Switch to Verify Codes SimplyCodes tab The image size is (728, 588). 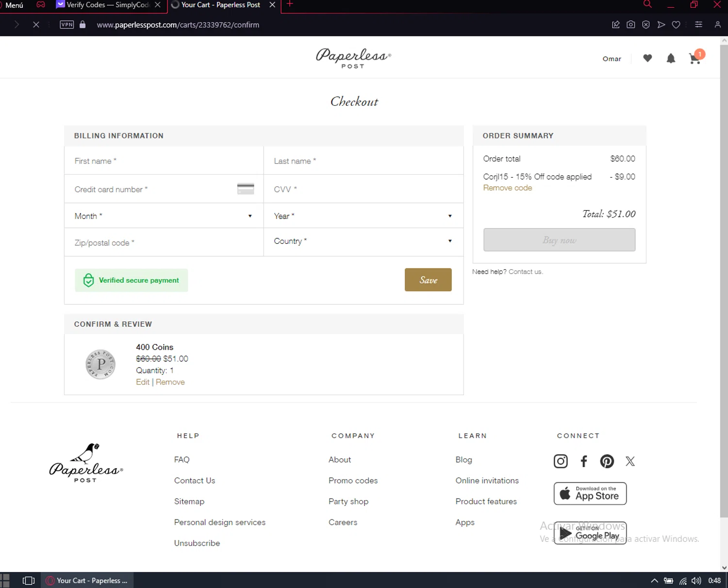(x=108, y=5)
